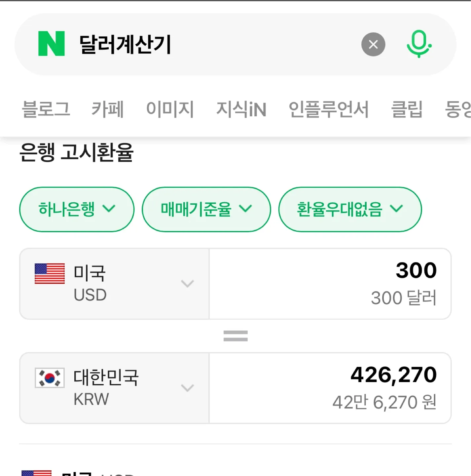Click the 426,270 won amount field
Image resolution: width=471 pixels, height=476 pixels.
pos(330,388)
